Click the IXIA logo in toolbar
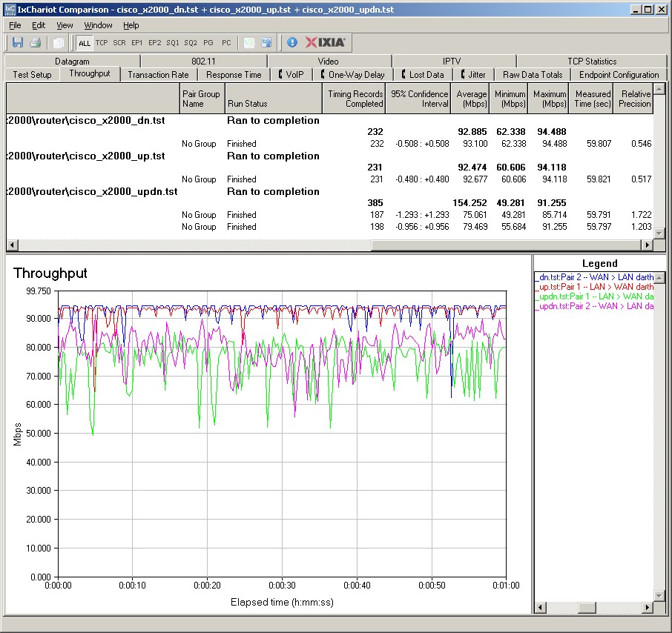 tap(326, 42)
